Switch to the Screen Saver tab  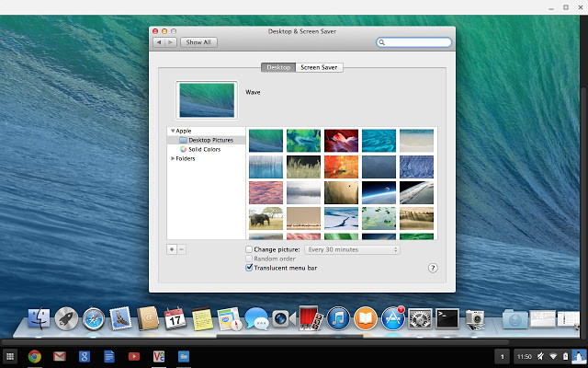(320, 67)
